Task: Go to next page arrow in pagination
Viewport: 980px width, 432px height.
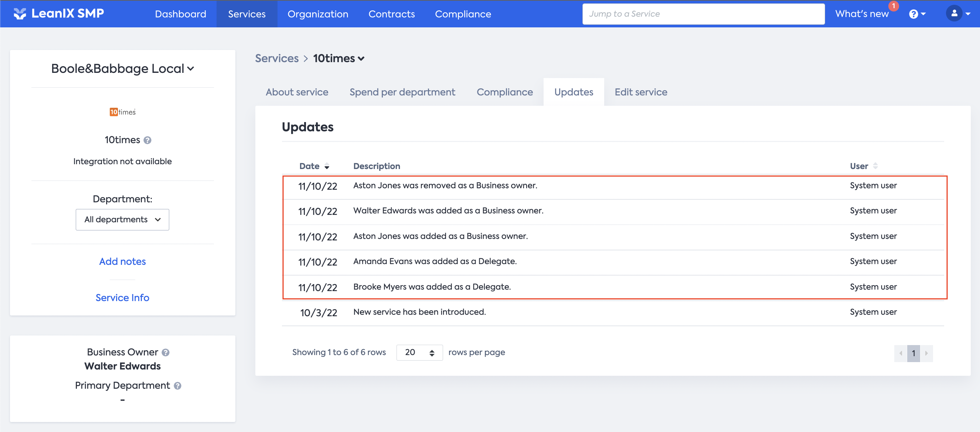Action: 926,353
